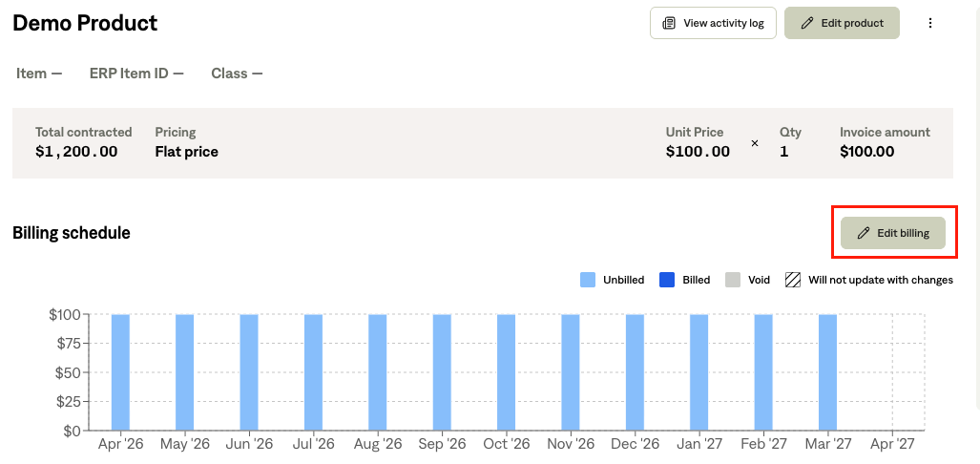The image size is (980, 464).
Task: Open View activity log
Action: [713, 23]
